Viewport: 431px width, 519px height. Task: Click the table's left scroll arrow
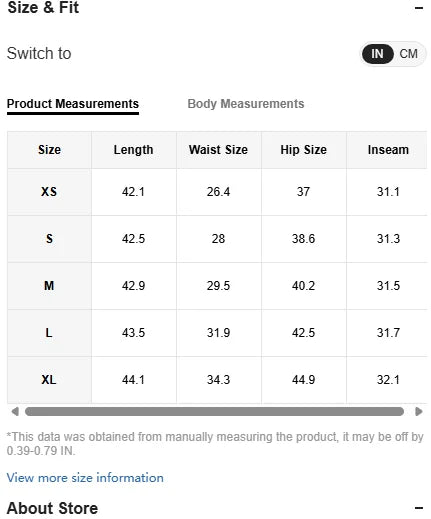[x=15, y=412]
